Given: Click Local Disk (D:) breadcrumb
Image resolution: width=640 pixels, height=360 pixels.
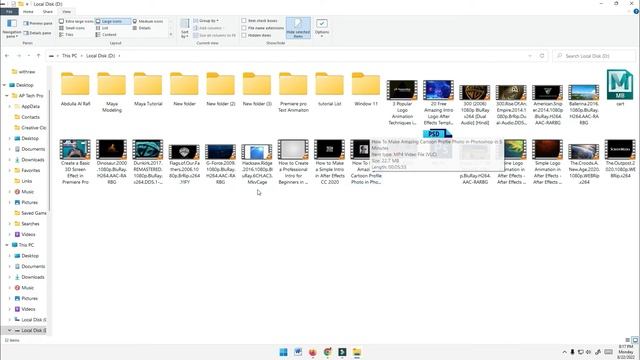Looking at the screenshot, I should 100,56.
